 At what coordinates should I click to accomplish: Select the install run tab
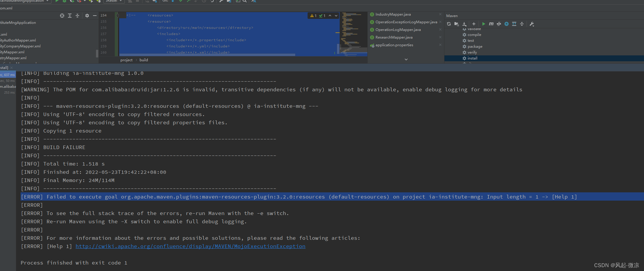pyautogui.click(x=4, y=68)
